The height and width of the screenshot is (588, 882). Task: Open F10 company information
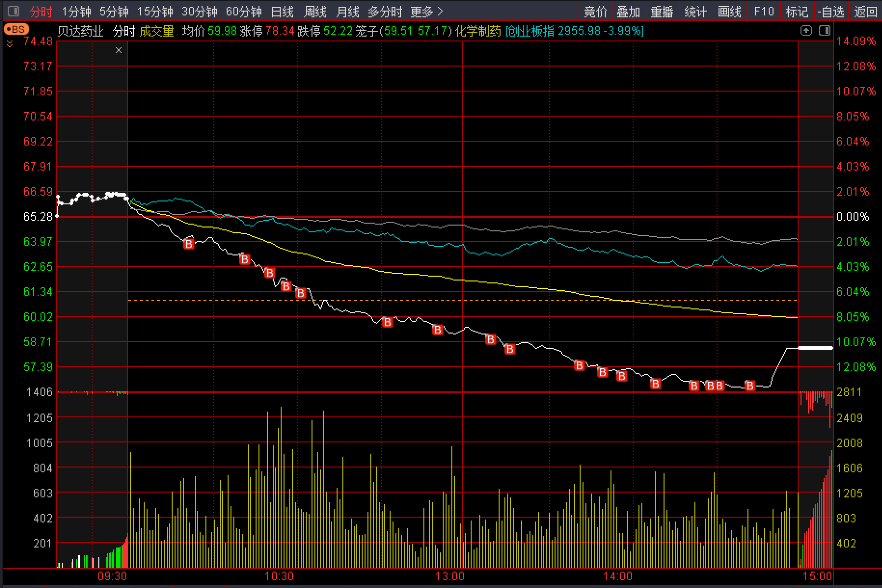click(764, 12)
